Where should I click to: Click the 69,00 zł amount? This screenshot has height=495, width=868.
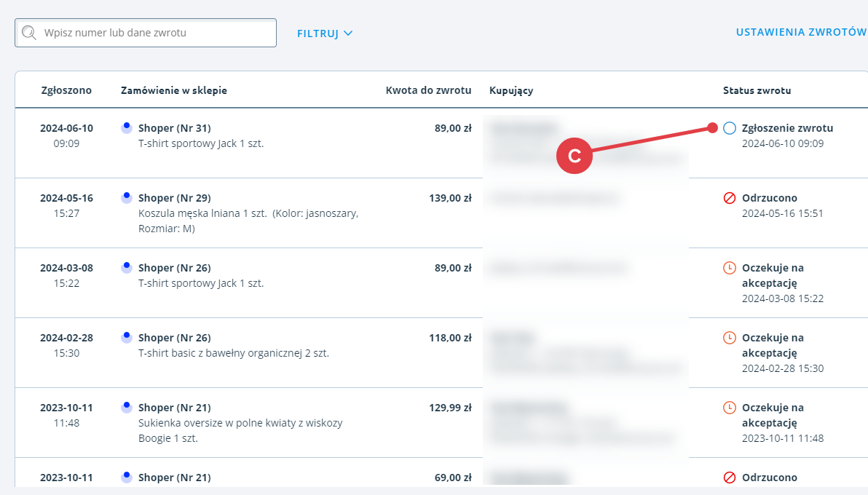[453, 478]
